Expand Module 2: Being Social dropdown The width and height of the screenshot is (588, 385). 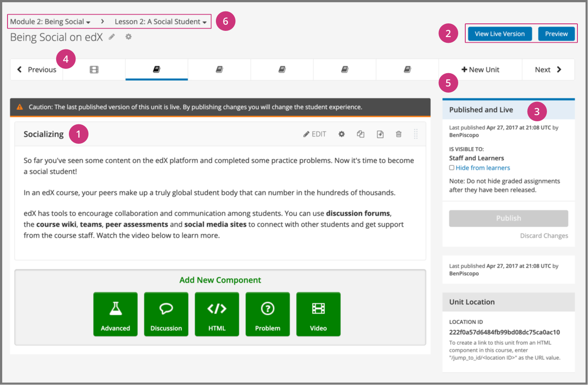50,22
